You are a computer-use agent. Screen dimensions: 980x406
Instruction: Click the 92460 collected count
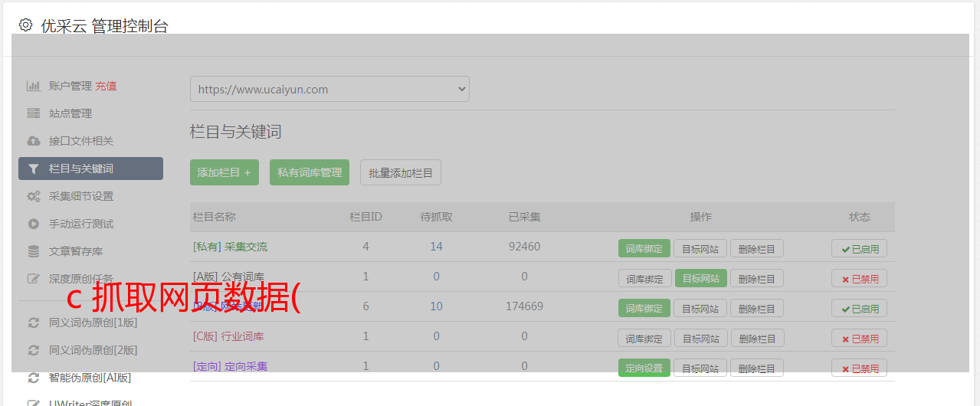(524, 247)
